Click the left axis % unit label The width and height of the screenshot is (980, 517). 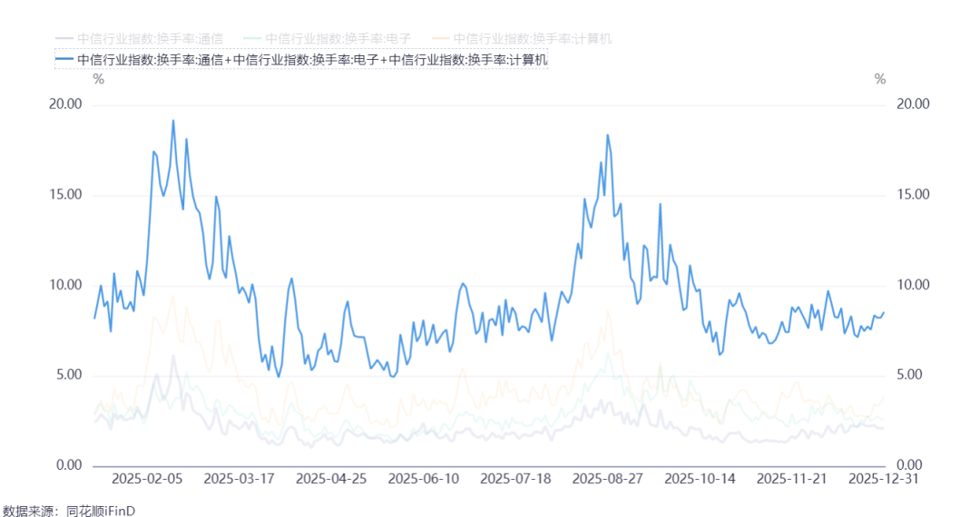[99, 79]
